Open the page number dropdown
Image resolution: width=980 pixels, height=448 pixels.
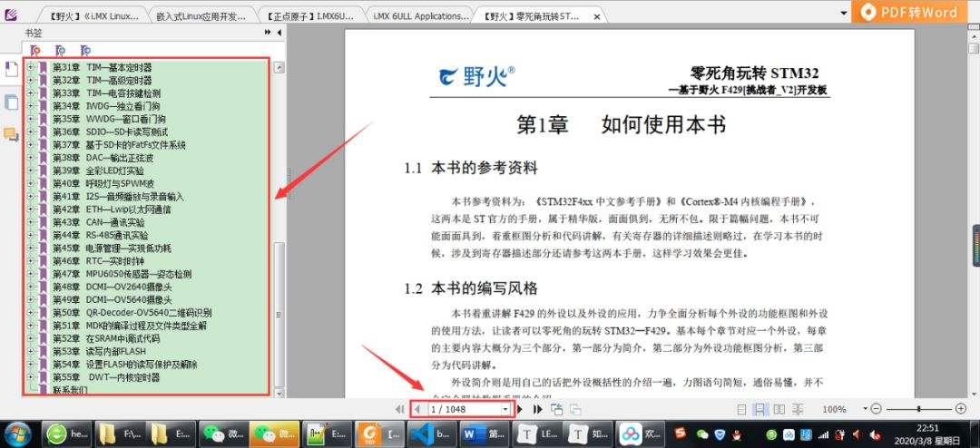tap(505, 409)
